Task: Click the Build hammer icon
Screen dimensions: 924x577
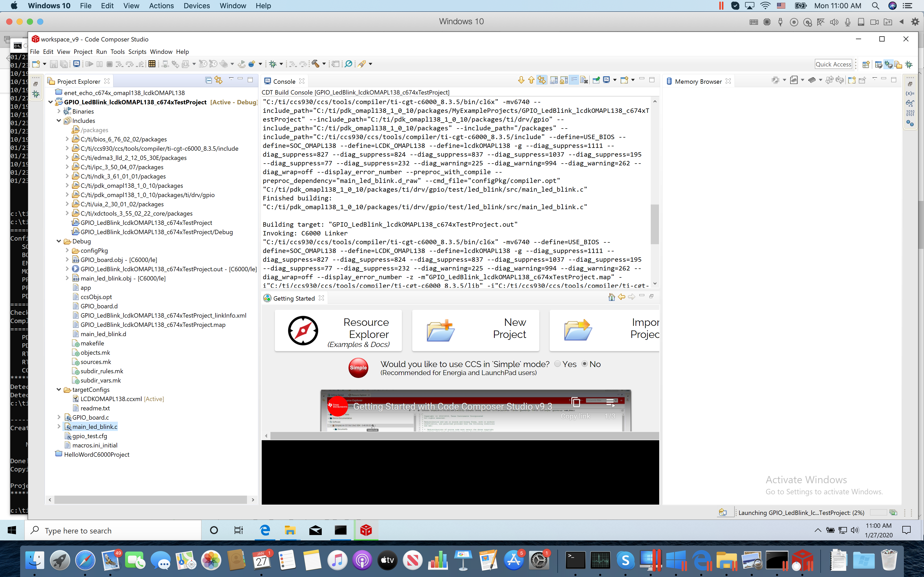Action: click(315, 64)
